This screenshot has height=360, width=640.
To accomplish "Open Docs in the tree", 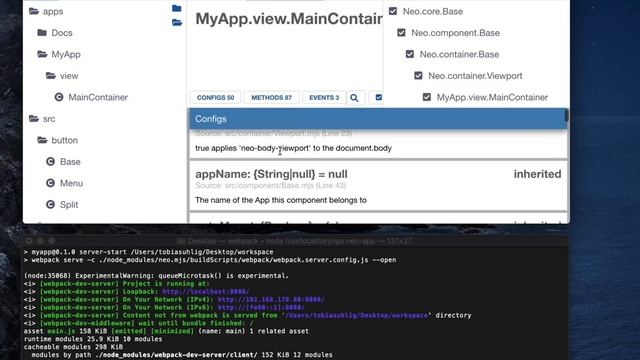I will (62, 33).
